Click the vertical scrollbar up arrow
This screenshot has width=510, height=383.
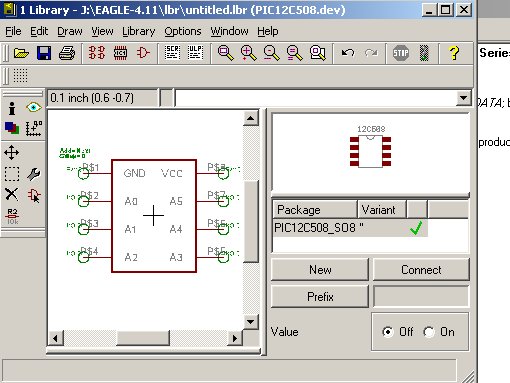click(x=251, y=118)
